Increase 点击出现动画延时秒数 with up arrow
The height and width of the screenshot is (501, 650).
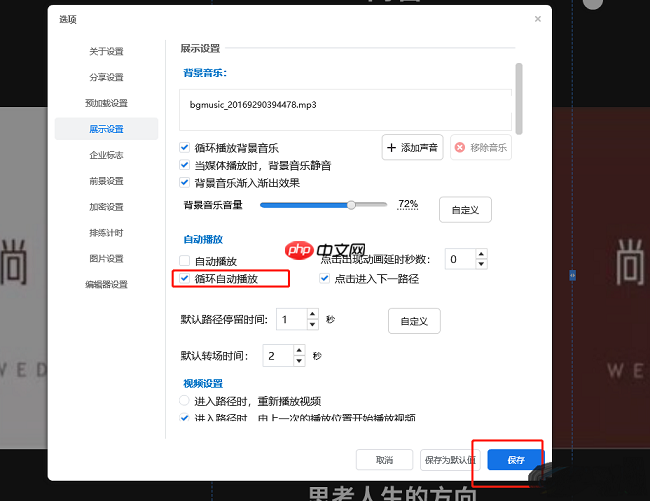[x=481, y=254]
